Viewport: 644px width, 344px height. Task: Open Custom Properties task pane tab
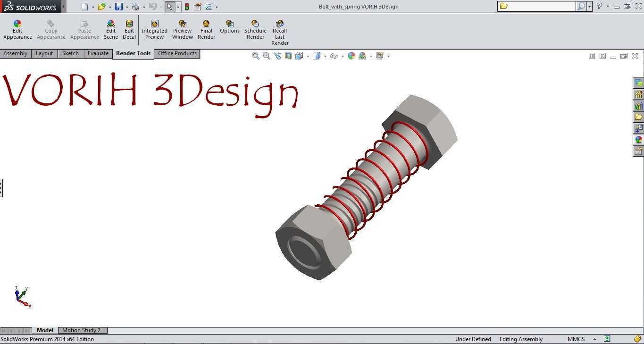[x=638, y=151]
